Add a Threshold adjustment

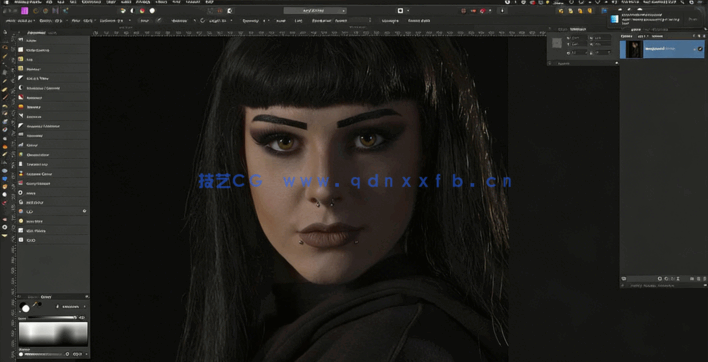(x=53, y=135)
